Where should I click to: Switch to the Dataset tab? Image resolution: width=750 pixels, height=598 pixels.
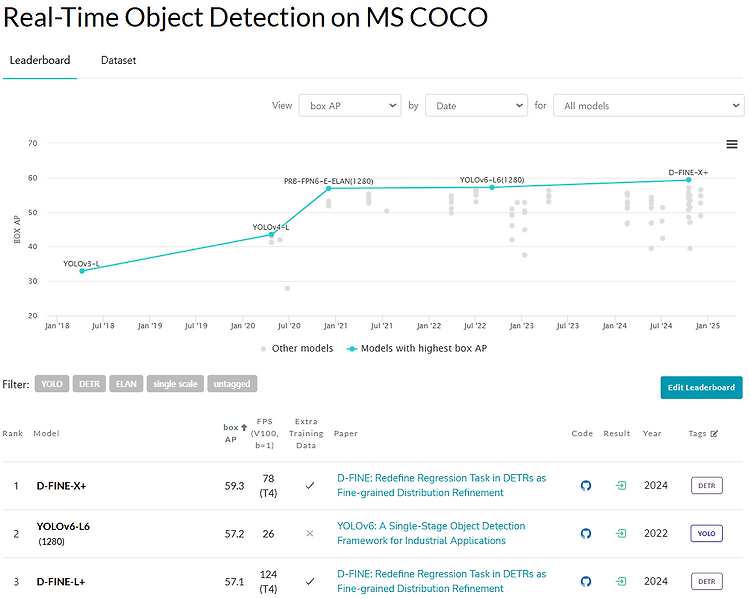(x=118, y=60)
